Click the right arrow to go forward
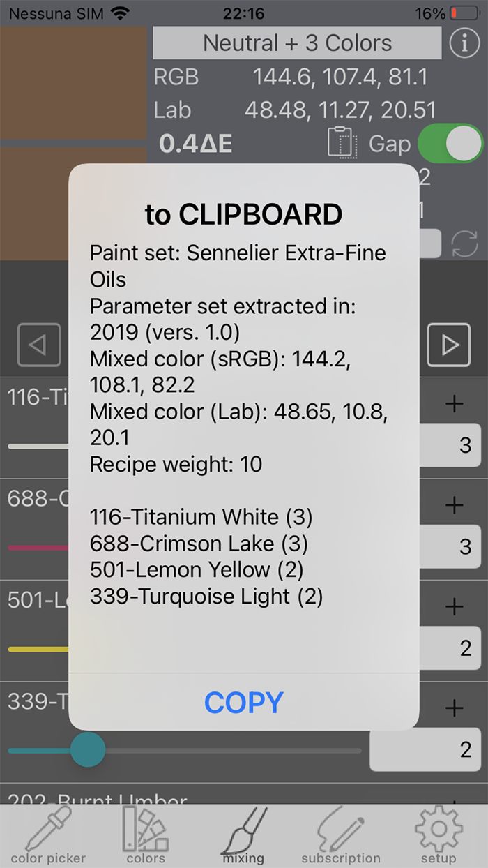 tap(449, 345)
